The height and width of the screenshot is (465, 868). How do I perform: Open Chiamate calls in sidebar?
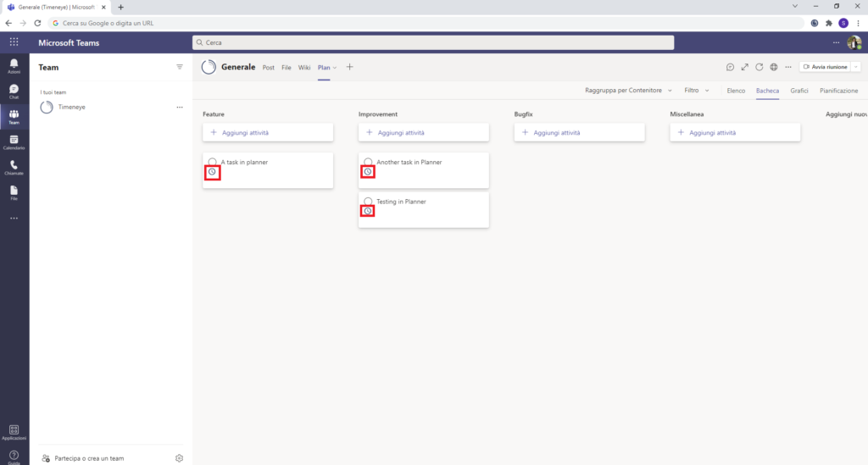point(14,168)
